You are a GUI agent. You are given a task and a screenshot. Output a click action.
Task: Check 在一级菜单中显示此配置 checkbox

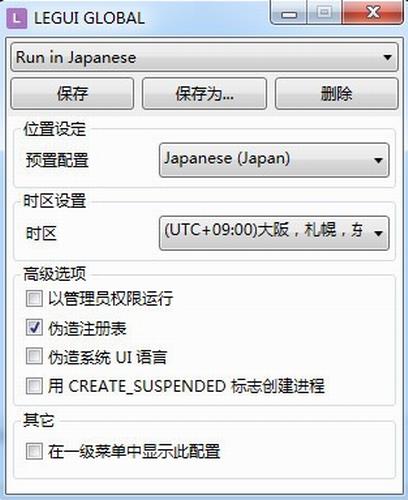34,451
